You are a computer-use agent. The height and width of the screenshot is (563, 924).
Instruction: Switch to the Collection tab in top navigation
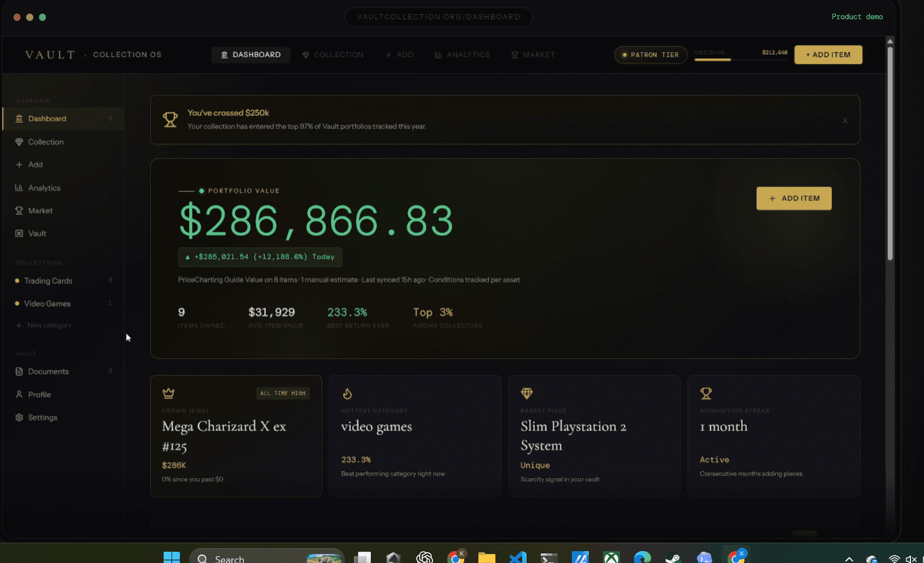pos(333,55)
